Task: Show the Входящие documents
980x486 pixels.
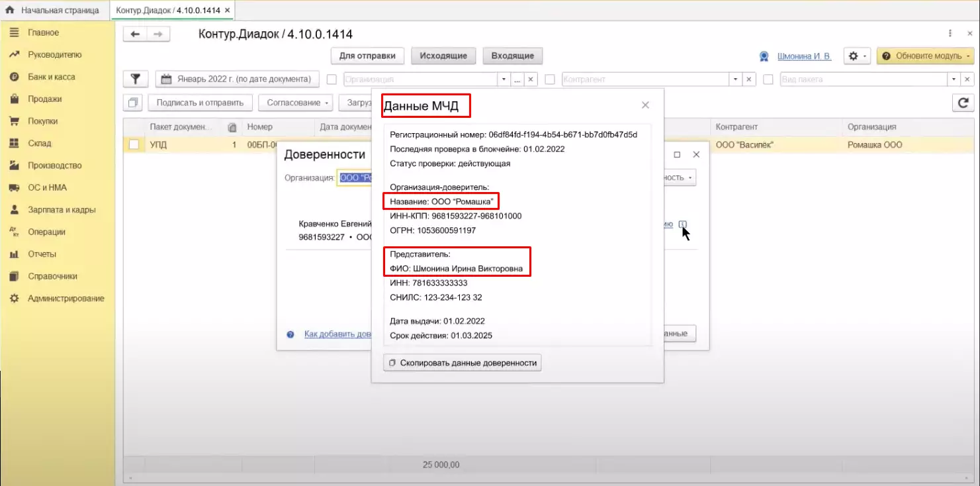Action: (513, 56)
